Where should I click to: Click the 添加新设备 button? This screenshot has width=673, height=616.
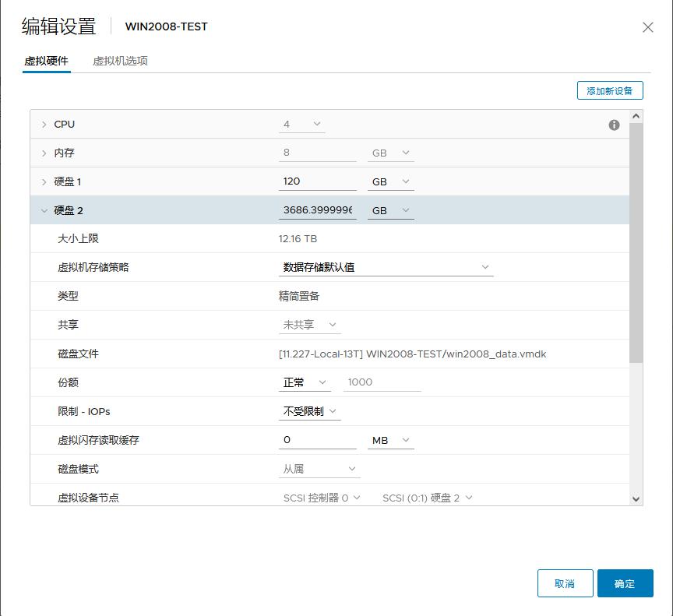coord(609,90)
